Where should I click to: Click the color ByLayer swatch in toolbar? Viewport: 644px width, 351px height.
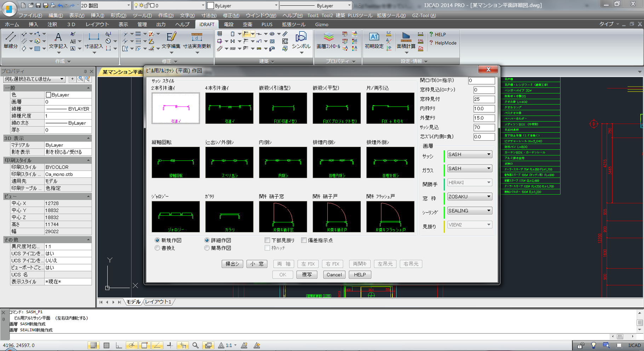tap(211, 6)
